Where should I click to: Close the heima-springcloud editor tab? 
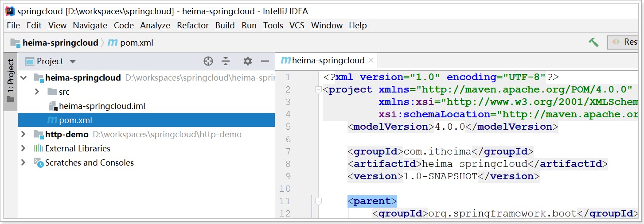pos(371,60)
